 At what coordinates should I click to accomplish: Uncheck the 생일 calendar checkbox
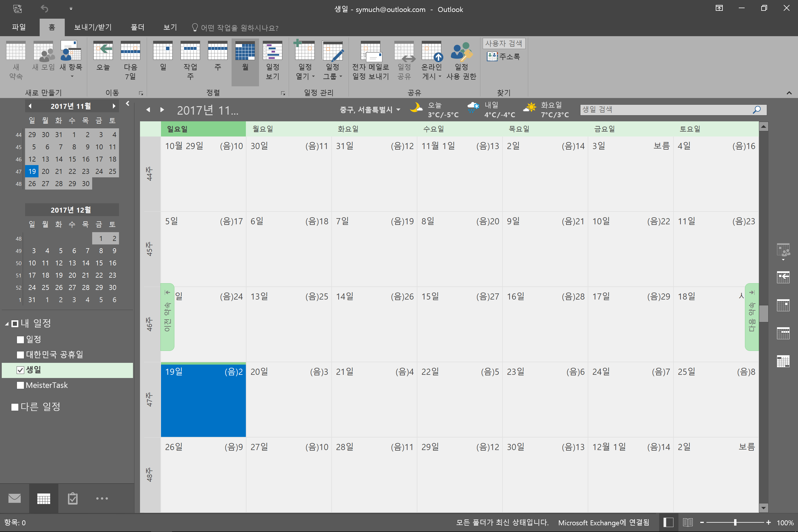[20, 370]
